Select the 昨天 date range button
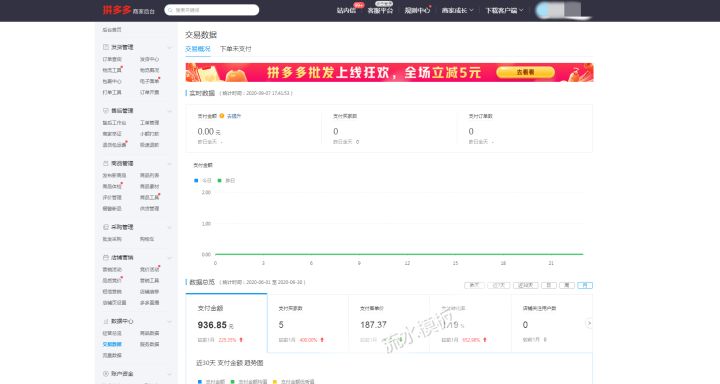Viewport: 720px width, 384px height. click(x=474, y=285)
